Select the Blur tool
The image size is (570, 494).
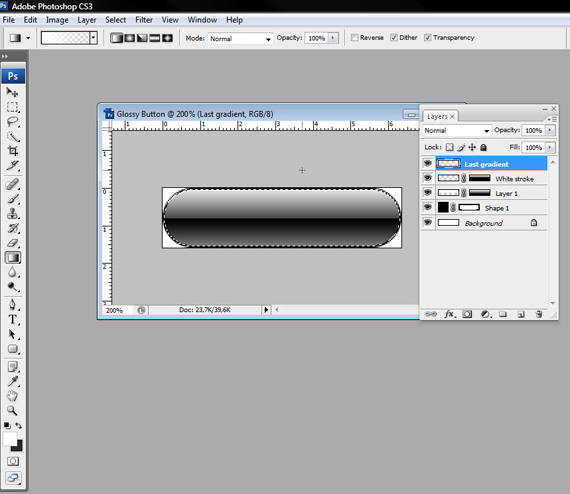point(12,272)
